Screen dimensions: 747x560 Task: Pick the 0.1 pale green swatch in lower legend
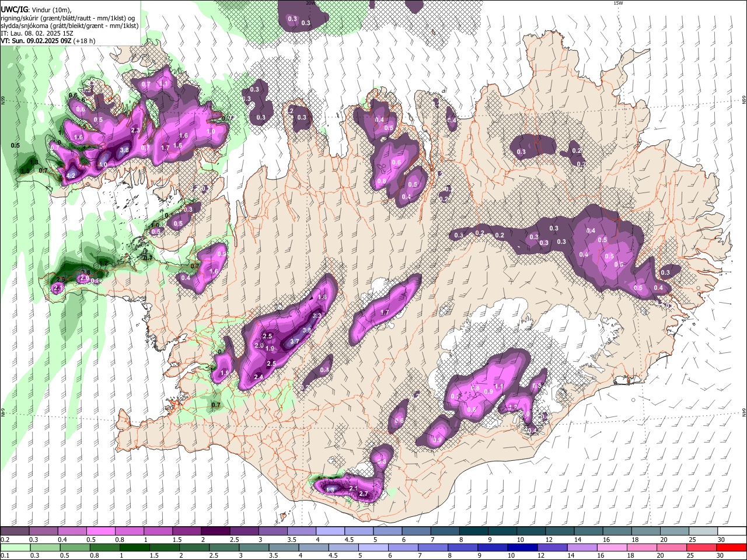15,547
